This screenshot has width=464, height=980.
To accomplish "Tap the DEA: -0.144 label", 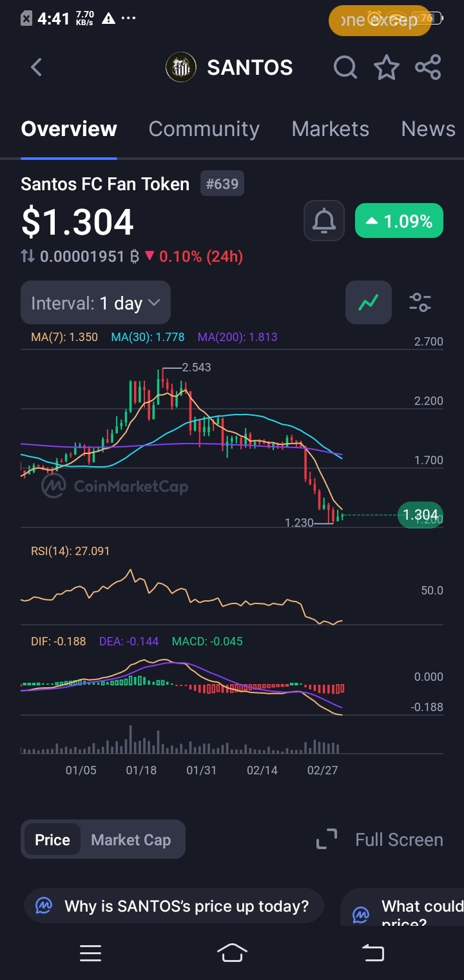I will 129,642.
